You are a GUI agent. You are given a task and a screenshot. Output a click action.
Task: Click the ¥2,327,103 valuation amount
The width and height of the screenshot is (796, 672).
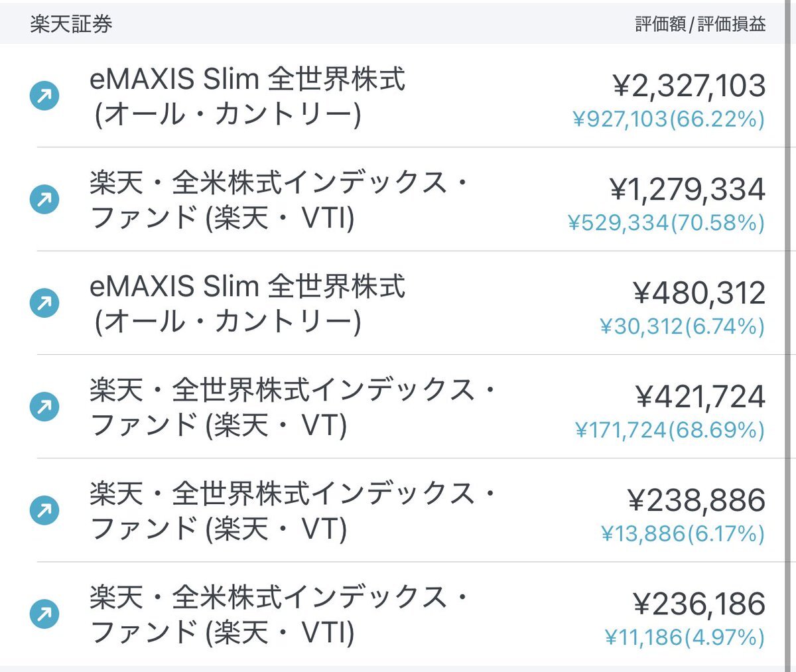click(689, 86)
